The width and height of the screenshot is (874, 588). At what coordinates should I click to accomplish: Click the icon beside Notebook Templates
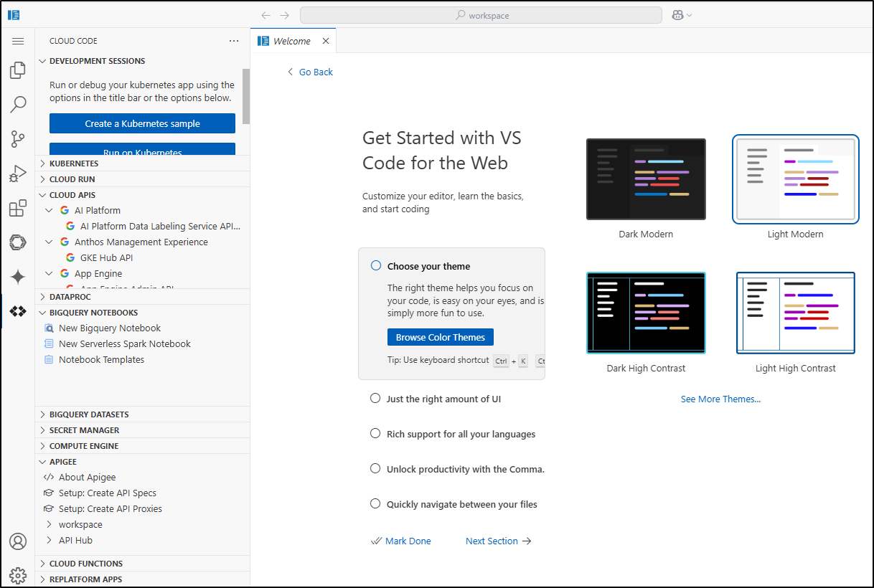49,360
